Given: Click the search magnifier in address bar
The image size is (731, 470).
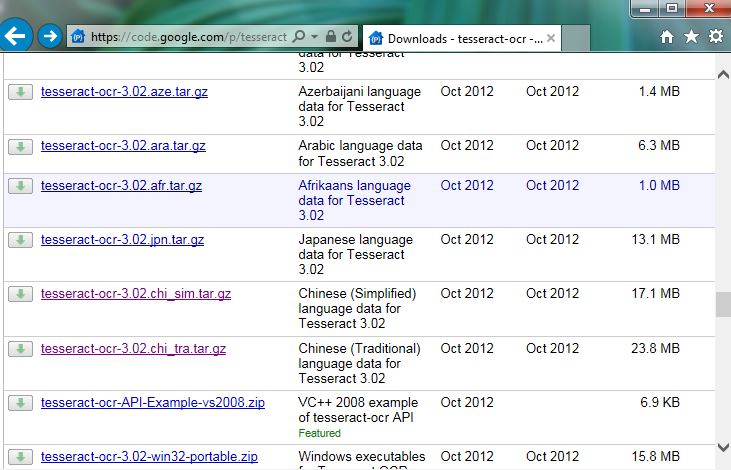Looking at the screenshot, I should point(299,36).
